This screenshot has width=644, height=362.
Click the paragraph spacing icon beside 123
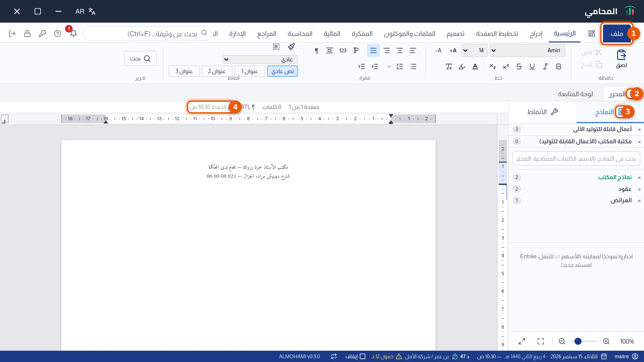point(330,50)
